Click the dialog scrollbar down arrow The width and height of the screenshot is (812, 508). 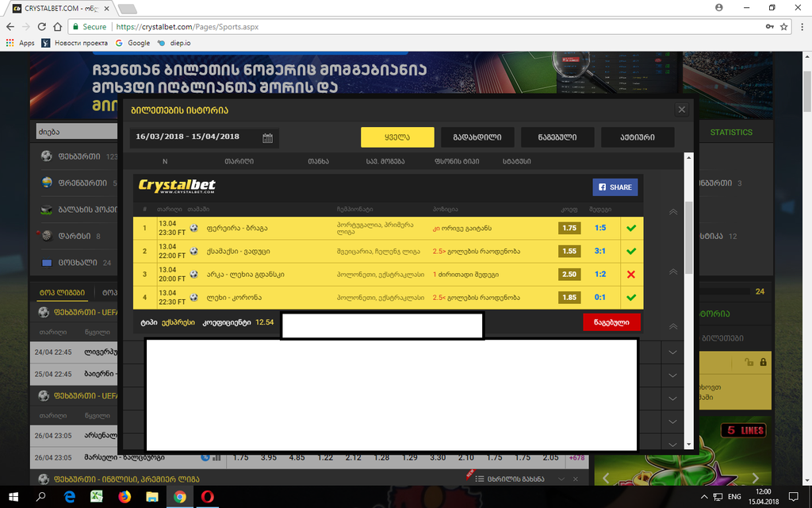click(x=689, y=444)
